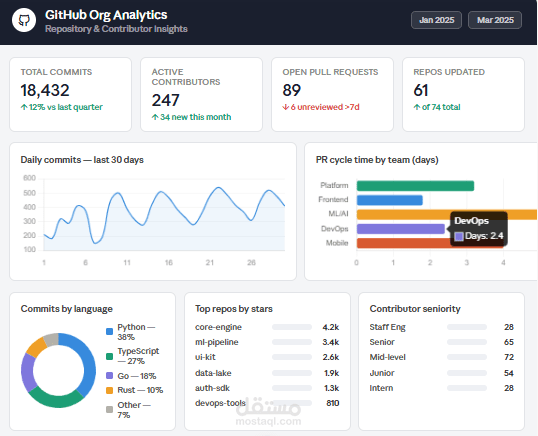
Task: Select the Mid-level seniority row
Action: click(442, 357)
